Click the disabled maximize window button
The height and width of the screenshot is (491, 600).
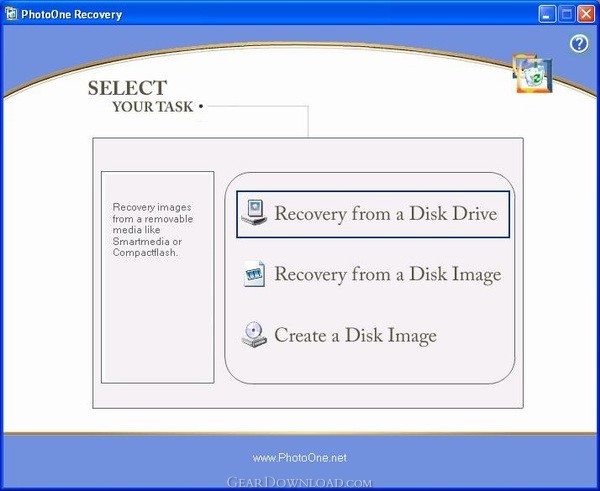(567, 15)
